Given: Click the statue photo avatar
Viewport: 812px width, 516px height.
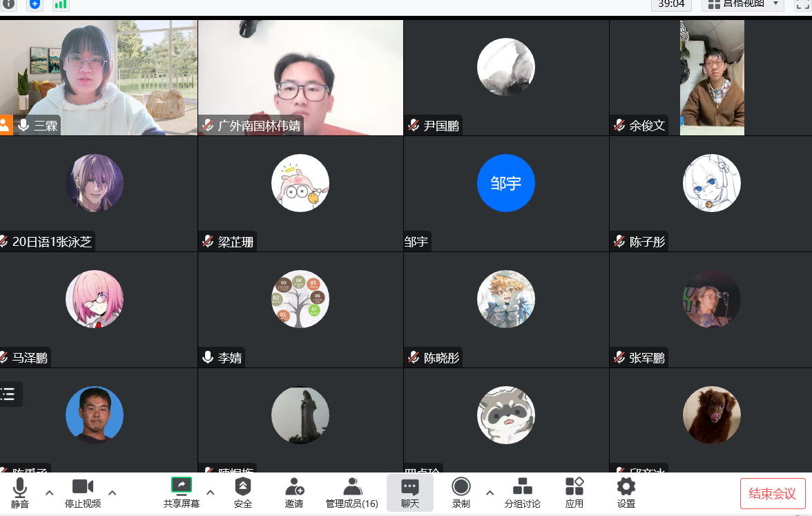Looking at the screenshot, I should [300, 415].
